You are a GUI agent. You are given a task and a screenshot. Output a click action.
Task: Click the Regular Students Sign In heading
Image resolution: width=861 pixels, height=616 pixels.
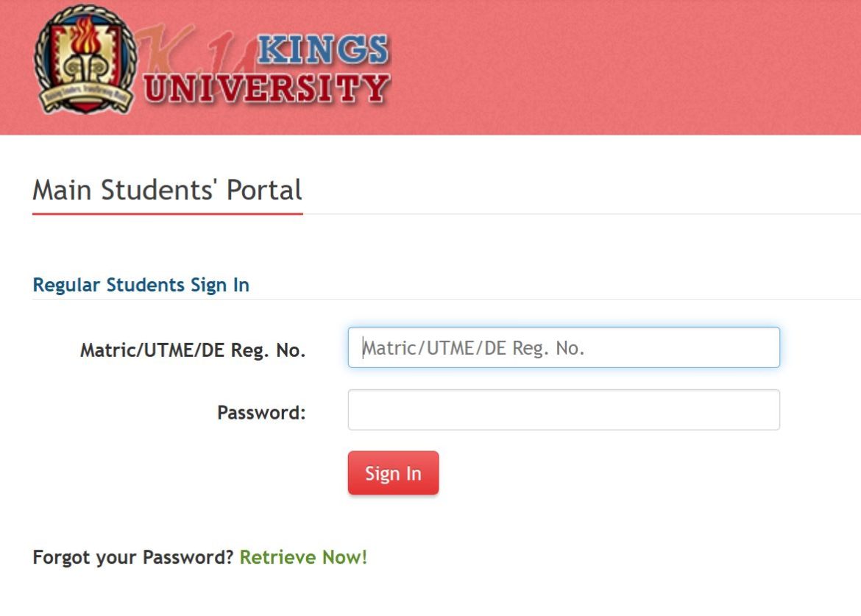point(141,285)
